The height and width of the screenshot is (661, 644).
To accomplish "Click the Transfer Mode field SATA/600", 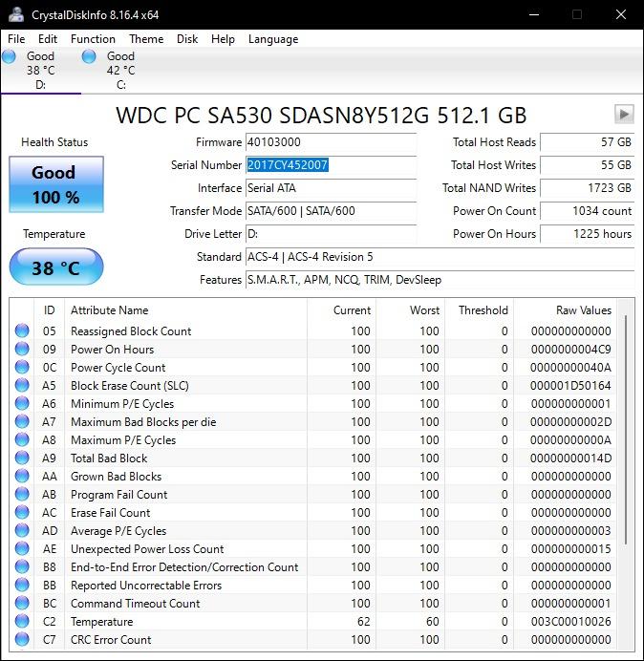I will pyautogui.click(x=331, y=211).
